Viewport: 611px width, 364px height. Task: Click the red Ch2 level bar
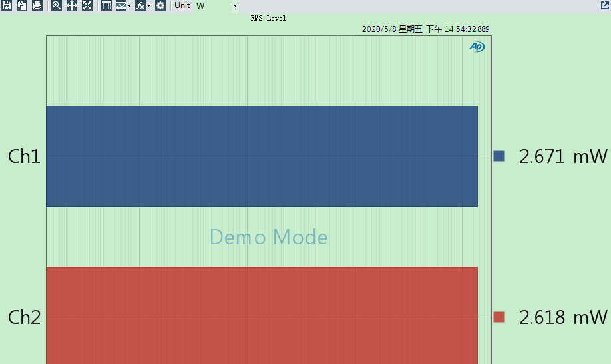point(262,315)
